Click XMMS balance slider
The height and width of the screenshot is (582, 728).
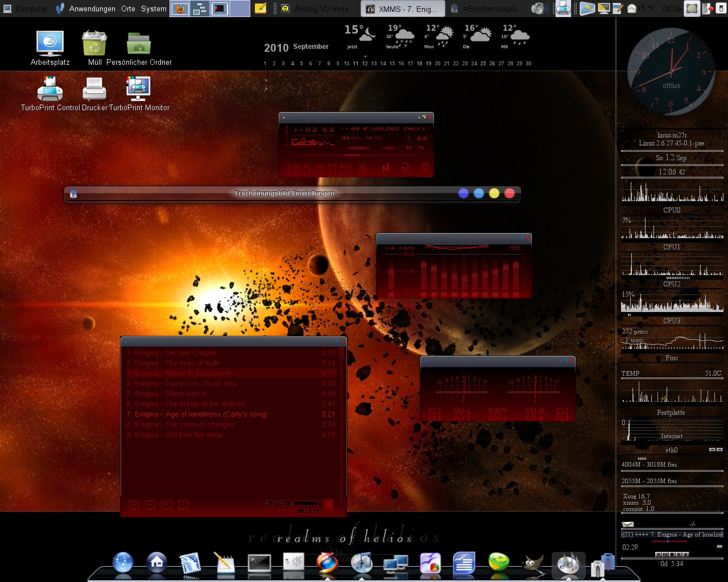coord(389,148)
